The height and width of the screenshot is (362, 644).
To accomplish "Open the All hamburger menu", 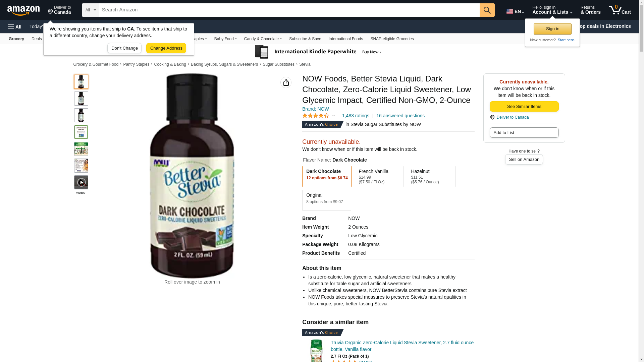I will [15, 27].
